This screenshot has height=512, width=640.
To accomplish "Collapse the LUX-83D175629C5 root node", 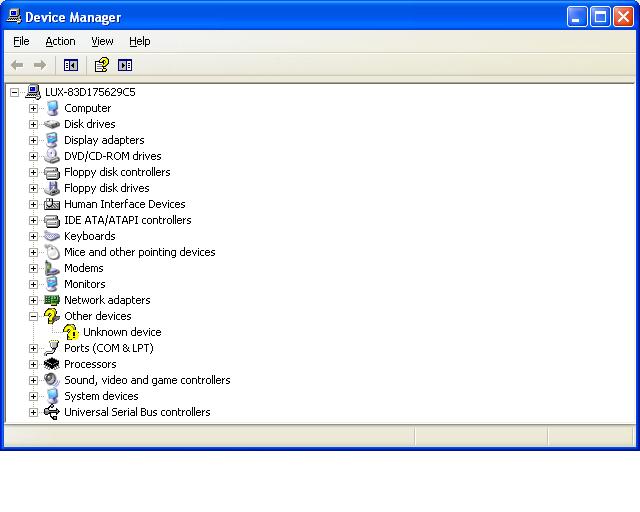I will [14, 92].
